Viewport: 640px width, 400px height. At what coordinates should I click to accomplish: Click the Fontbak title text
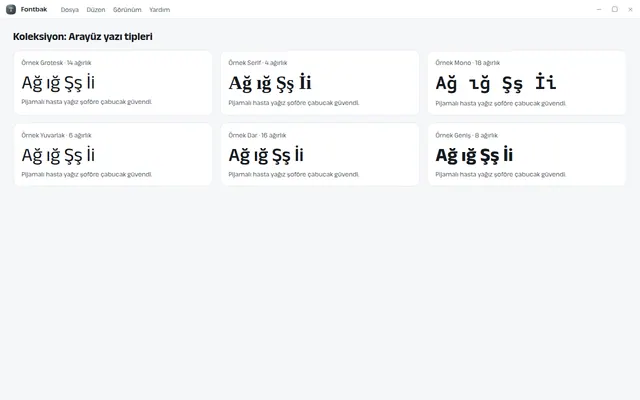pyautogui.click(x=34, y=9)
